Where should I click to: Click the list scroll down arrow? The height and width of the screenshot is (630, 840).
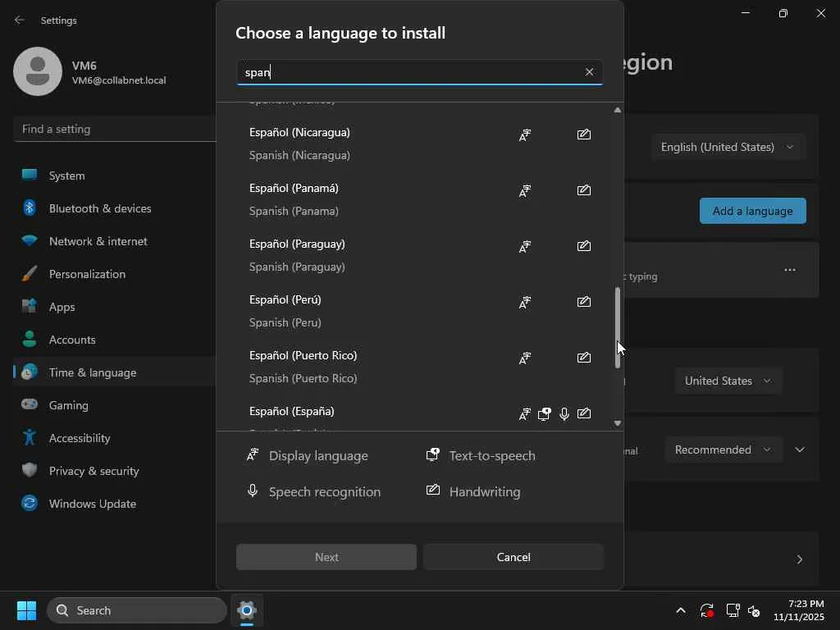617,423
